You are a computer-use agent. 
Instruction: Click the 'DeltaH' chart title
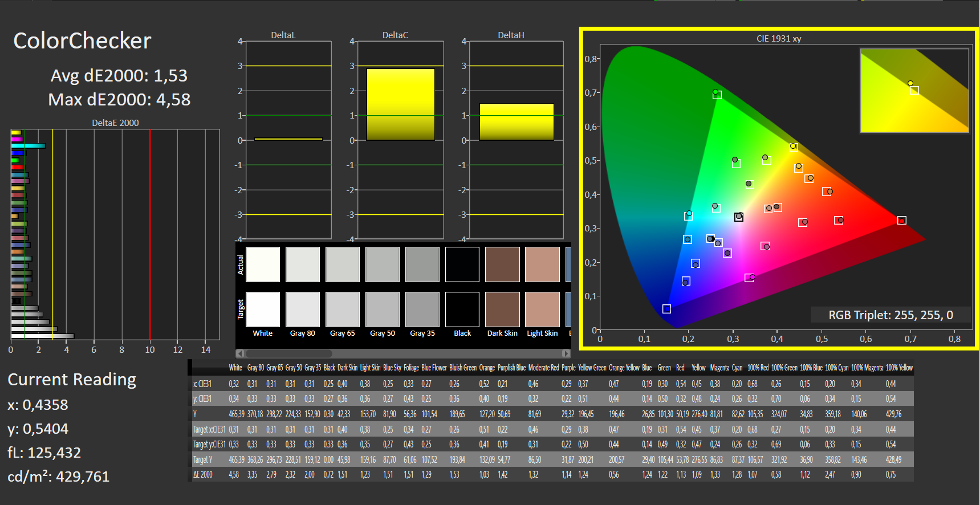[511, 35]
